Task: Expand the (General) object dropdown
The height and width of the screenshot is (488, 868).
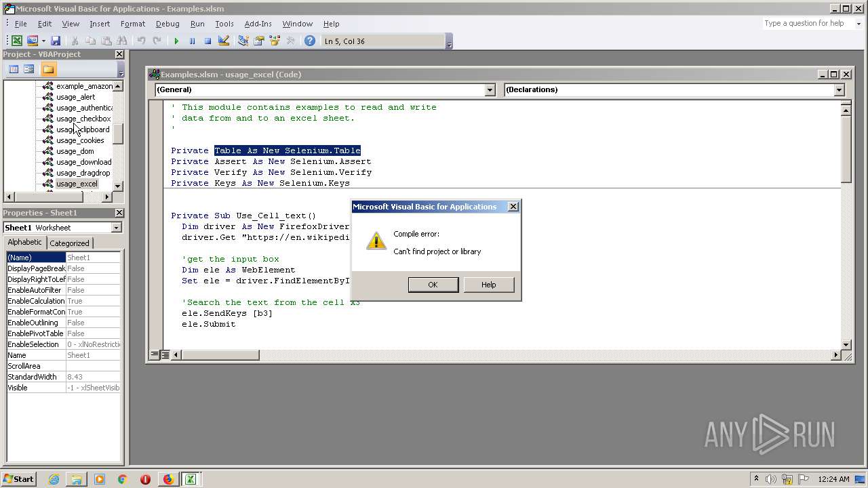Action: click(490, 90)
